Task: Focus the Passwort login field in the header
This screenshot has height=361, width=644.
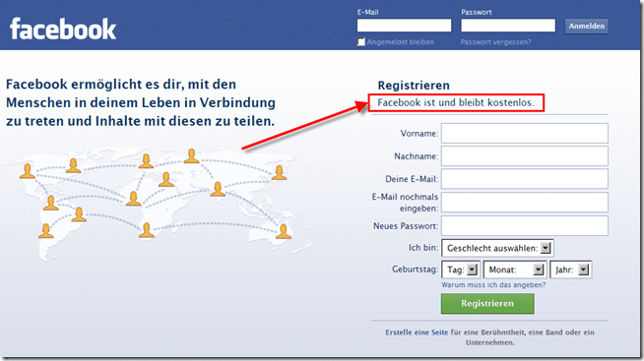Action: tap(508, 26)
